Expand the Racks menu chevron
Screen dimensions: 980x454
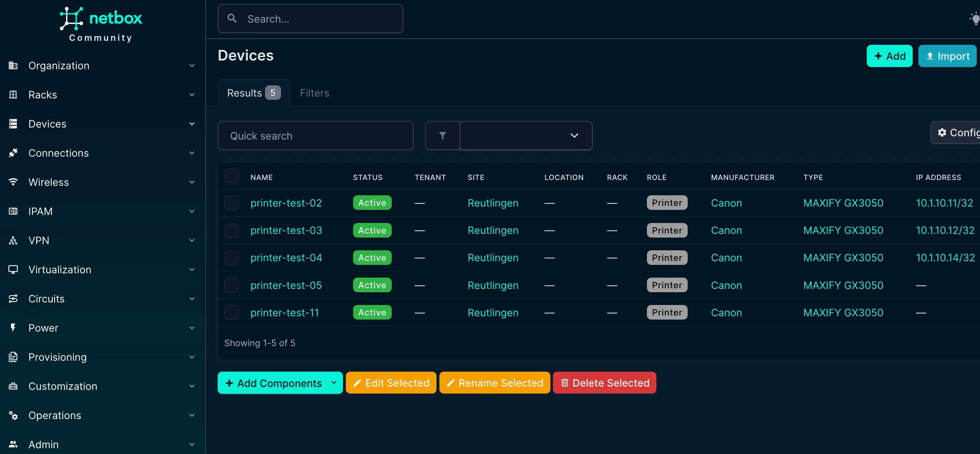(x=192, y=94)
